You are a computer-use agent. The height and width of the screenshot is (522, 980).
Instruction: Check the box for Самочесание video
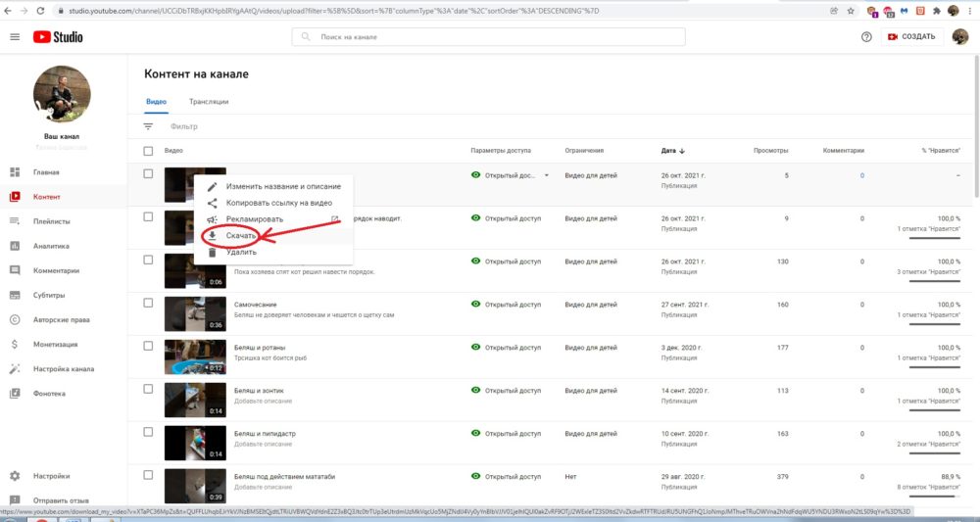149,304
